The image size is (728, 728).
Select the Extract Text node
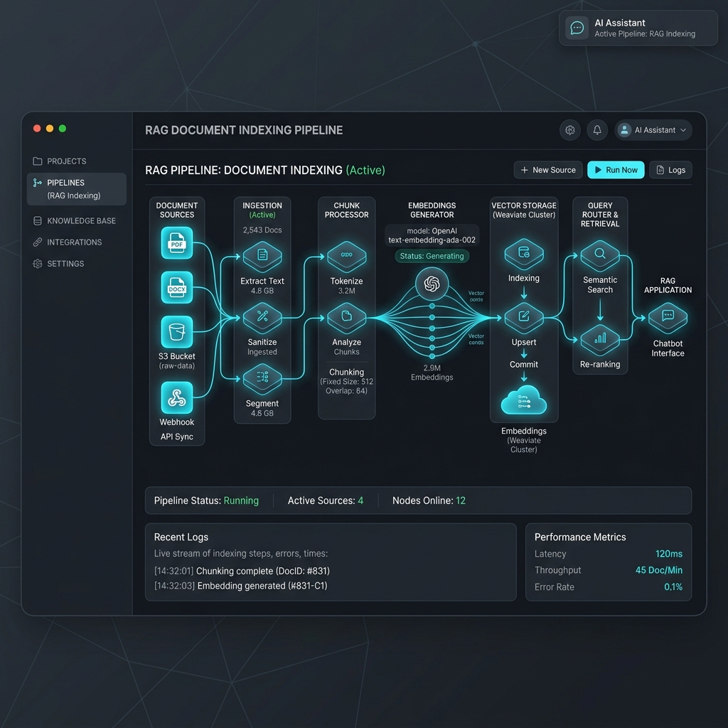click(262, 256)
